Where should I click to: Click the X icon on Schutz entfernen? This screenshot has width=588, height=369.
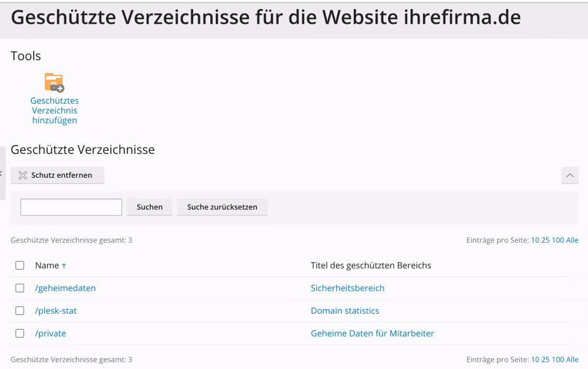pos(23,175)
